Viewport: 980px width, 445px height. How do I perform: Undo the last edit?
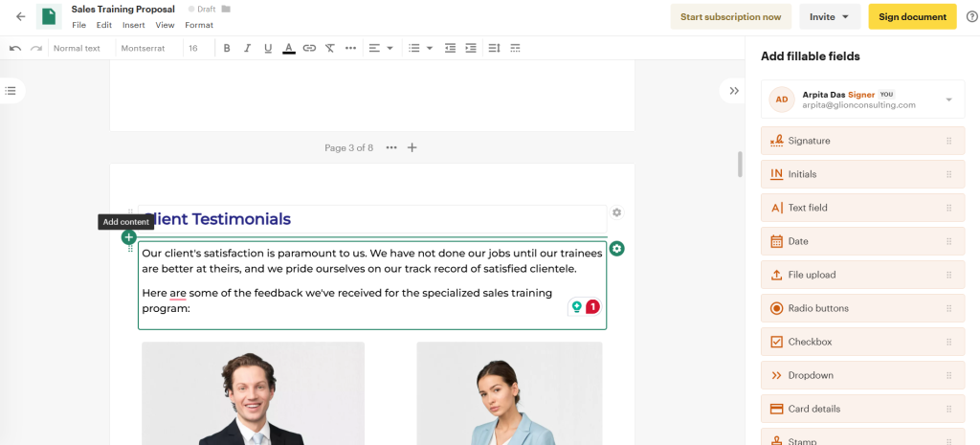[15, 48]
